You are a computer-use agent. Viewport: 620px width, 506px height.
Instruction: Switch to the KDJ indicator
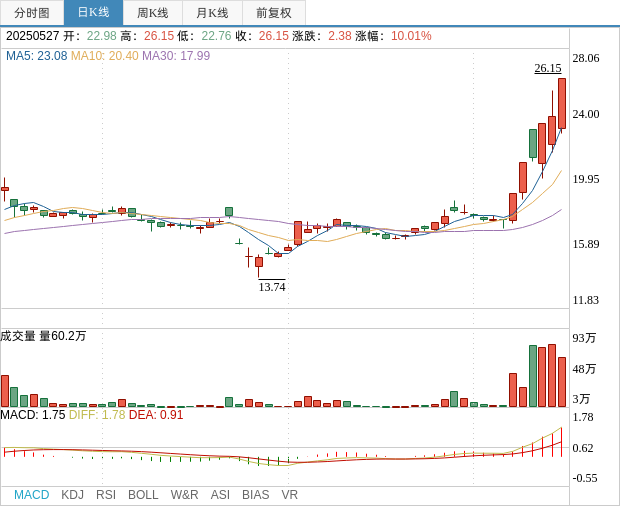(72, 495)
